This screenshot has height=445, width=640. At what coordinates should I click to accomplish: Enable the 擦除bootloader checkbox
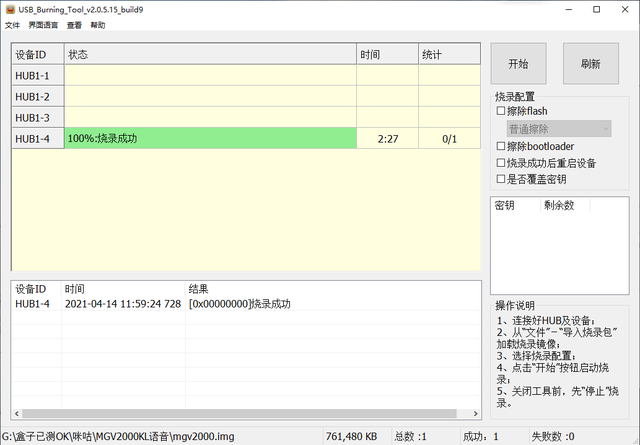click(x=500, y=146)
